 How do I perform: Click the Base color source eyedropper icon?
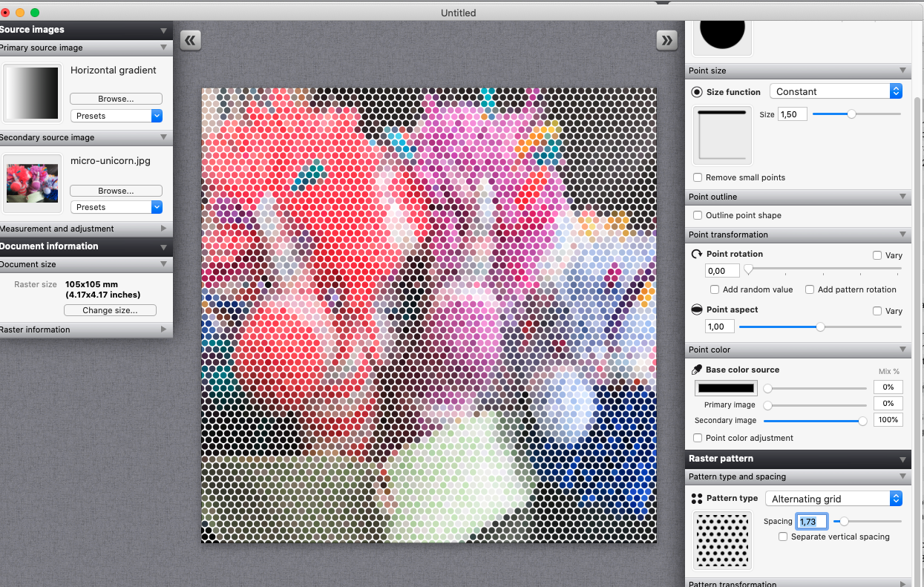coord(696,369)
